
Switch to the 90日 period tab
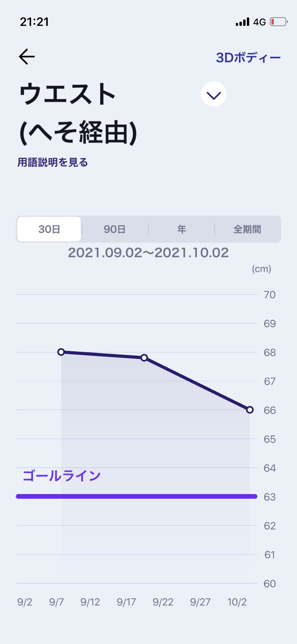115,229
